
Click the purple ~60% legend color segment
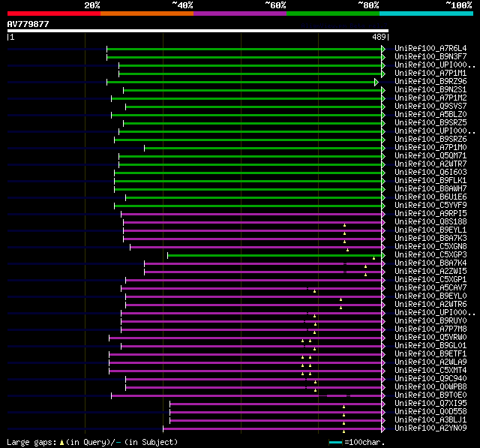coord(240,14)
